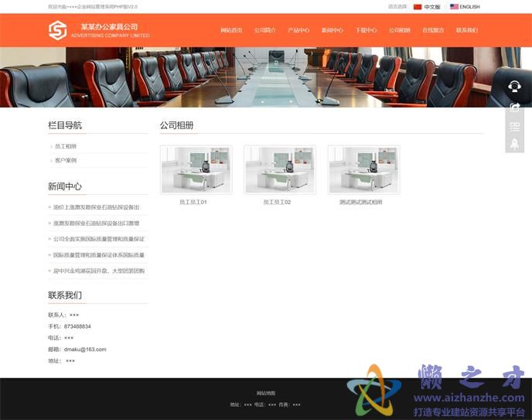Click the Chinese flag icon

(418, 7)
